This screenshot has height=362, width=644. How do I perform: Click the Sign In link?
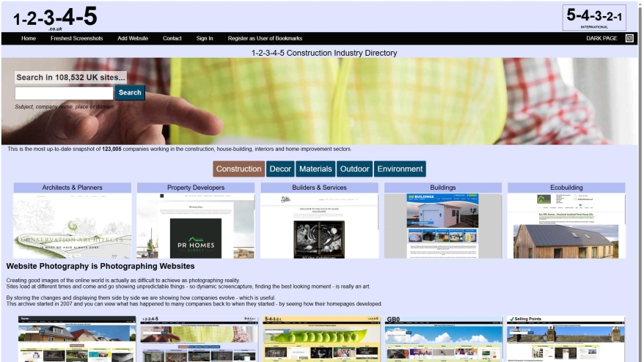(x=205, y=38)
